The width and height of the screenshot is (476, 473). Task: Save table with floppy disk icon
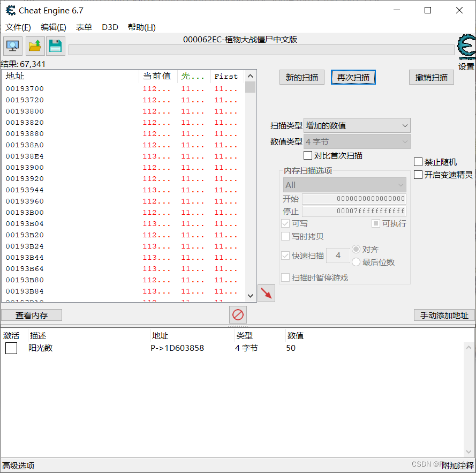[x=56, y=46]
